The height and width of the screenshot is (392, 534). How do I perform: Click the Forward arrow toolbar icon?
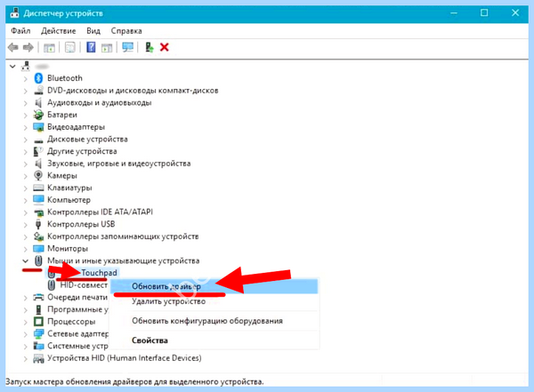point(28,47)
